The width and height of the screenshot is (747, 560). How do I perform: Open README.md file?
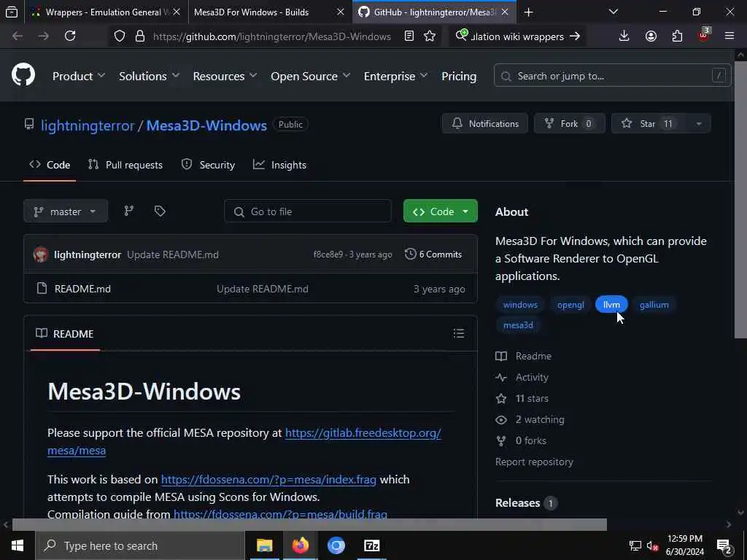(x=82, y=289)
